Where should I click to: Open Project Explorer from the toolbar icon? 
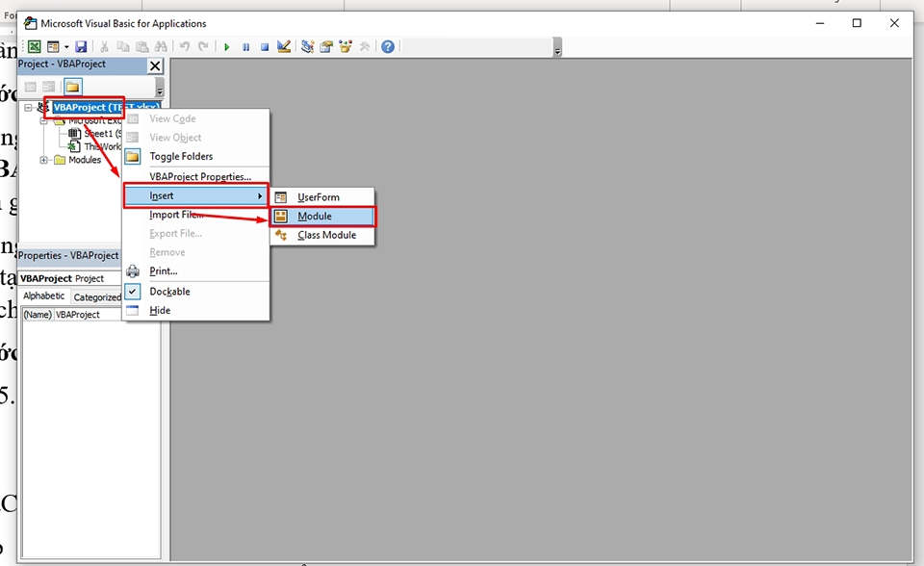[x=307, y=46]
